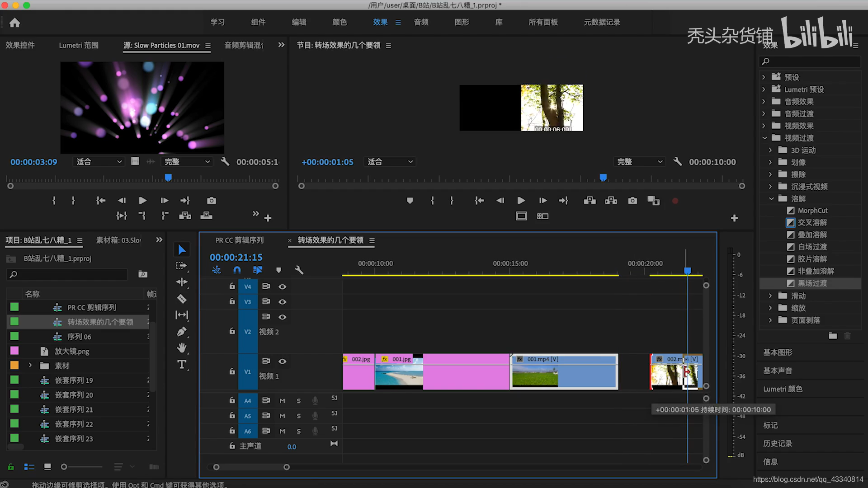This screenshot has height=488, width=868.
Task: Click the Track Select Forward tool
Action: coord(182,266)
